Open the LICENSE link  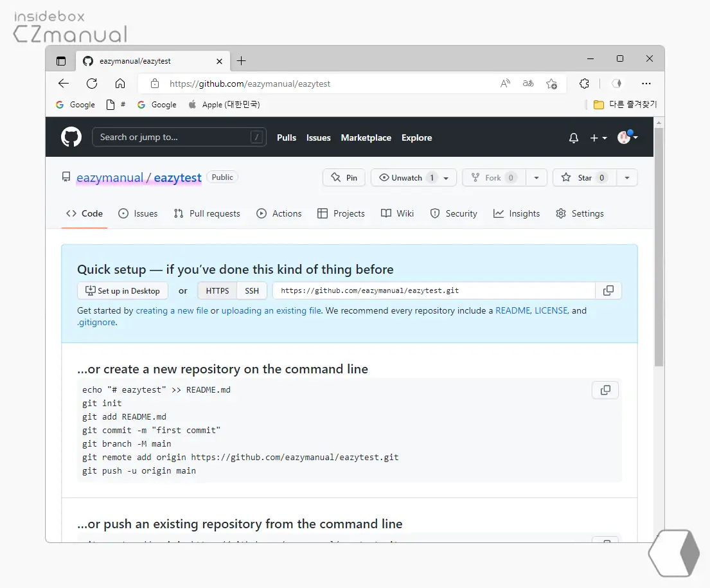tap(551, 311)
